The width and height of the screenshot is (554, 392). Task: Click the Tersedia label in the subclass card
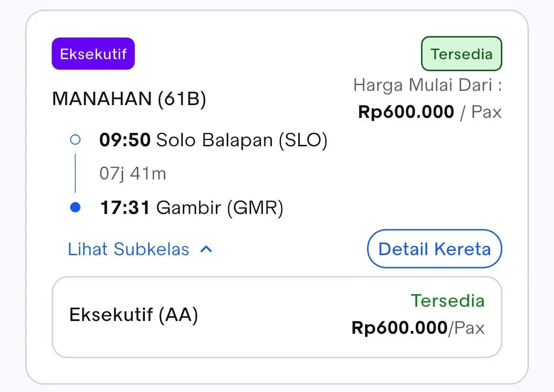click(x=447, y=301)
